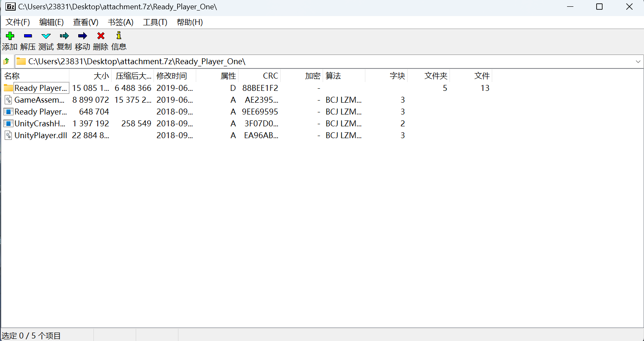Click the UnityPlayer.dll file icon

(8, 135)
